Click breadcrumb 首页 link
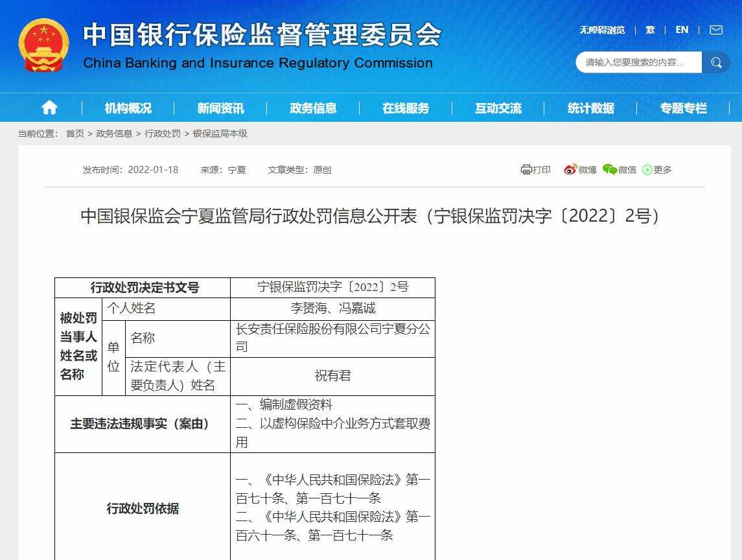Viewport: 742px width, 560px height. click(75, 134)
